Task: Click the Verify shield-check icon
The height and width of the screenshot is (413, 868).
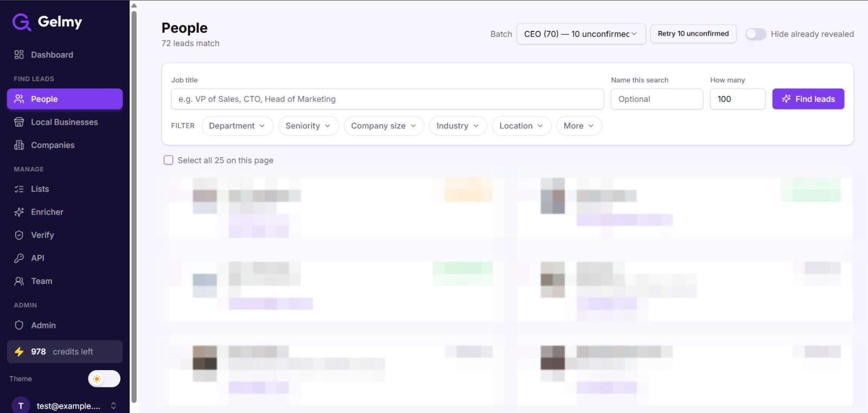Action: (19, 235)
